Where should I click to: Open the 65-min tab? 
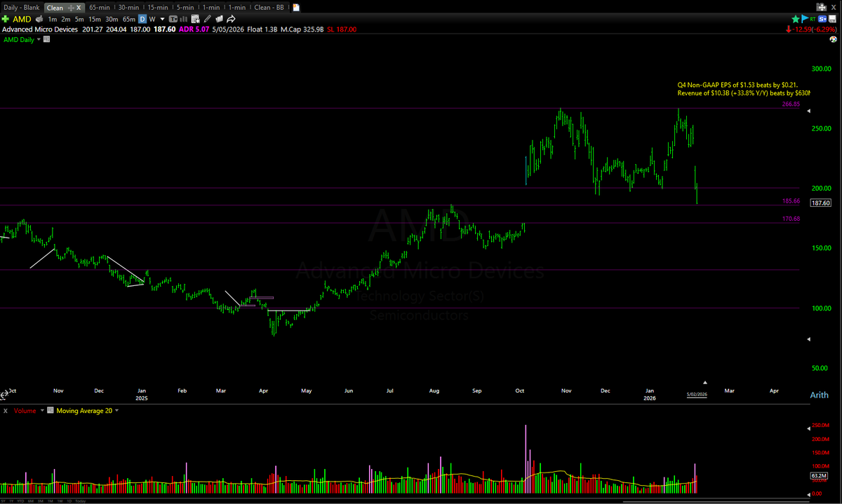(x=100, y=8)
